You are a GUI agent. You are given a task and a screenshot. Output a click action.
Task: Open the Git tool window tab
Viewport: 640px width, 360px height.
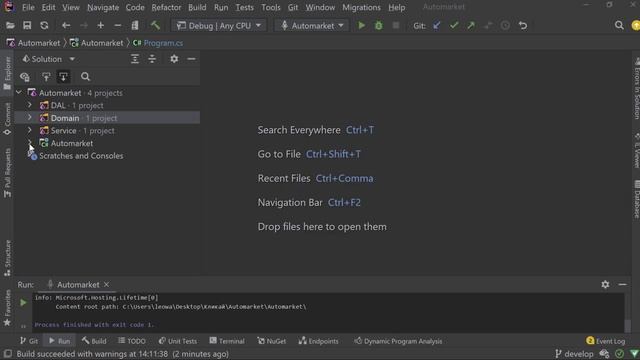(29, 341)
